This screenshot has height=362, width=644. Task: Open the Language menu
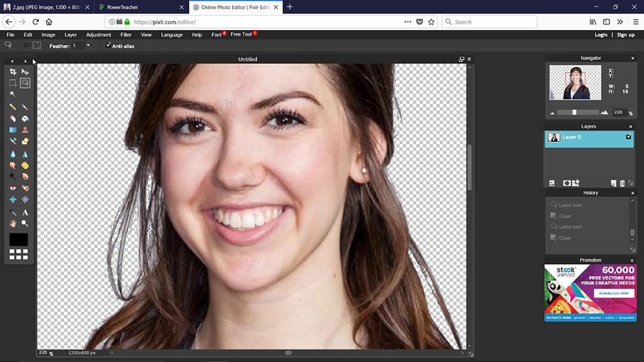(x=172, y=35)
